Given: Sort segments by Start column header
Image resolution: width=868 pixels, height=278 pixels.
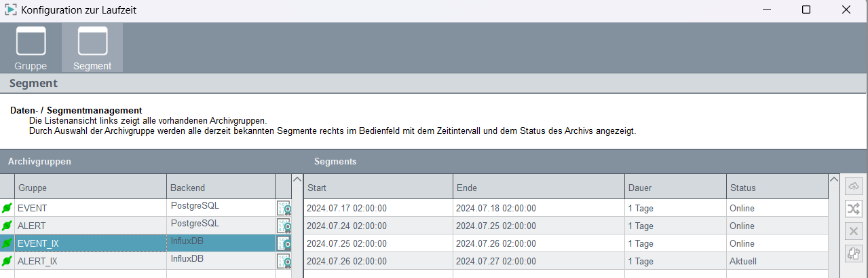Looking at the screenshot, I should (x=378, y=187).
